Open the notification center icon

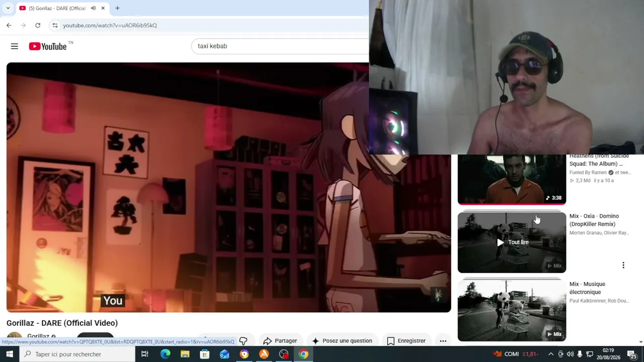(632, 354)
